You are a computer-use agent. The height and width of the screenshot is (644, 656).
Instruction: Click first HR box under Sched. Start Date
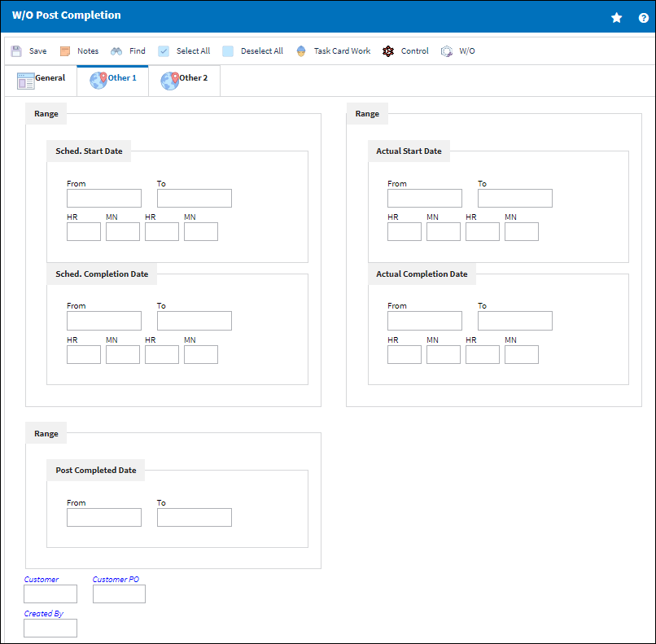[84, 232]
